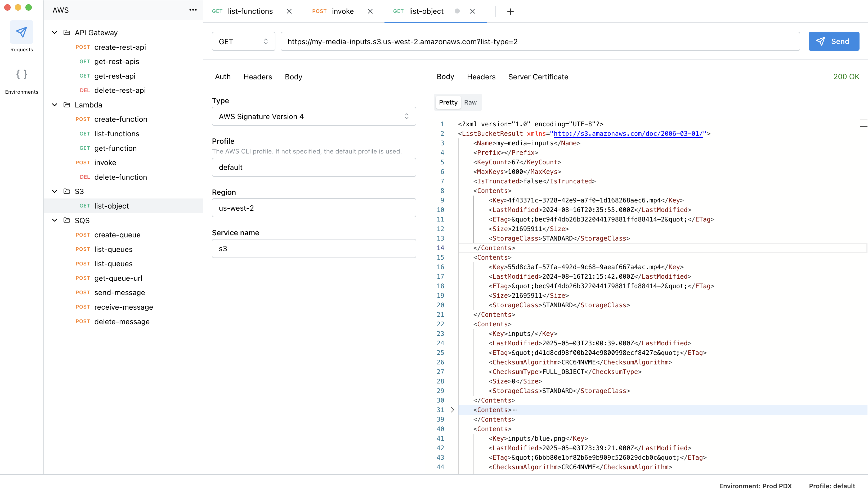Open the delete-rest-api request
The width and height of the screenshot is (868, 497).
124,90
